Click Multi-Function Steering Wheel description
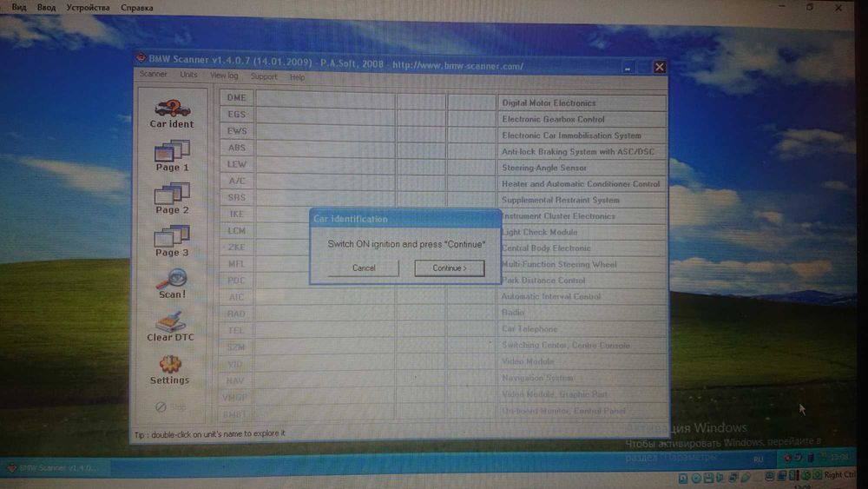 coord(559,264)
